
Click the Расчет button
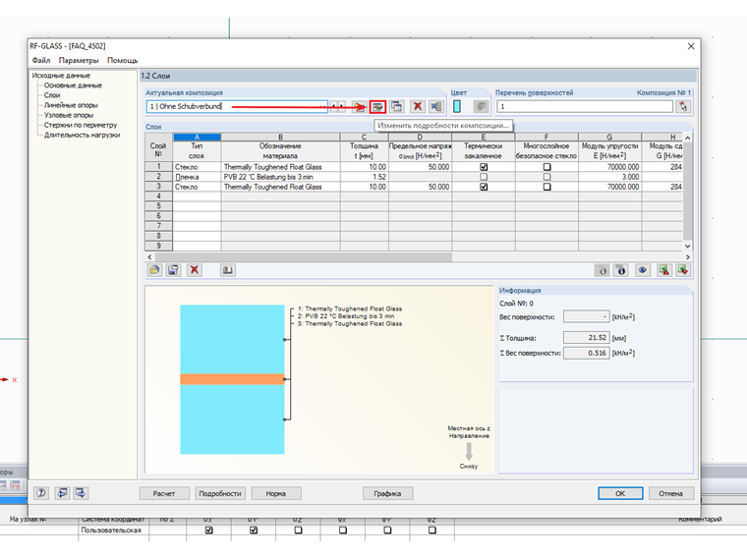(164, 493)
